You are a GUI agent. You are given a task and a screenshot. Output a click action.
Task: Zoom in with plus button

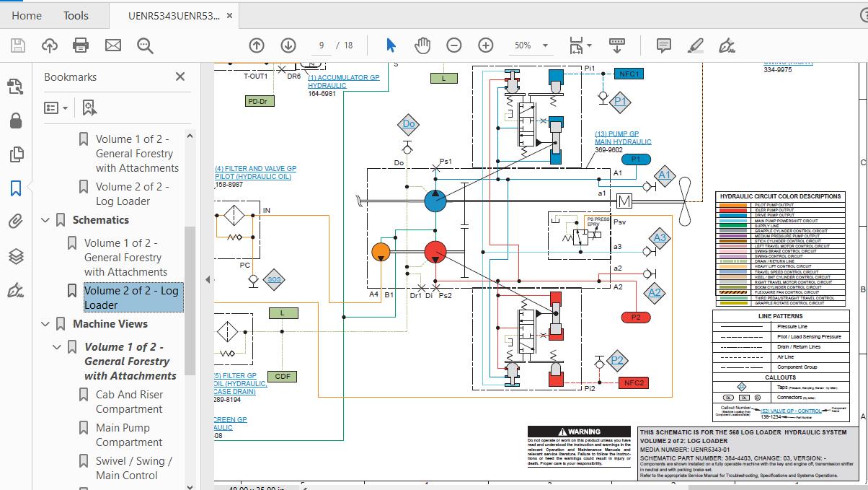click(486, 45)
